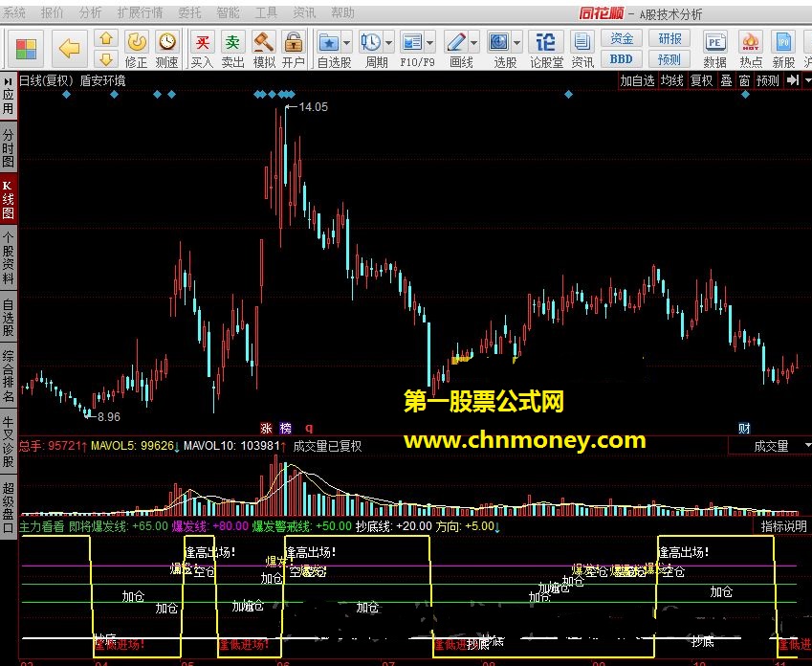This screenshot has height=666, width=812.
Task: Toggle the 叠 overlay button
Action: [x=726, y=80]
